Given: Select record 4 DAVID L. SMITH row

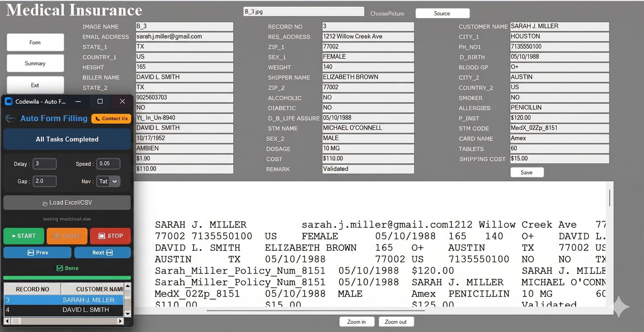Looking at the screenshot, I should [x=64, y=310].
